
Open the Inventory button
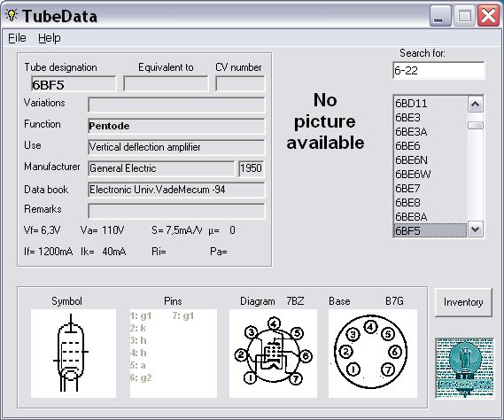coord(463,302)
